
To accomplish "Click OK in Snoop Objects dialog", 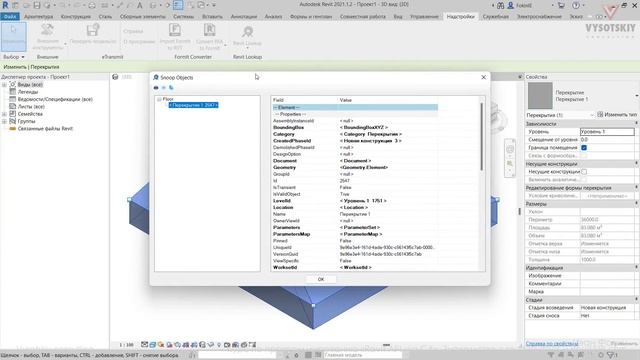I will 321,280.
